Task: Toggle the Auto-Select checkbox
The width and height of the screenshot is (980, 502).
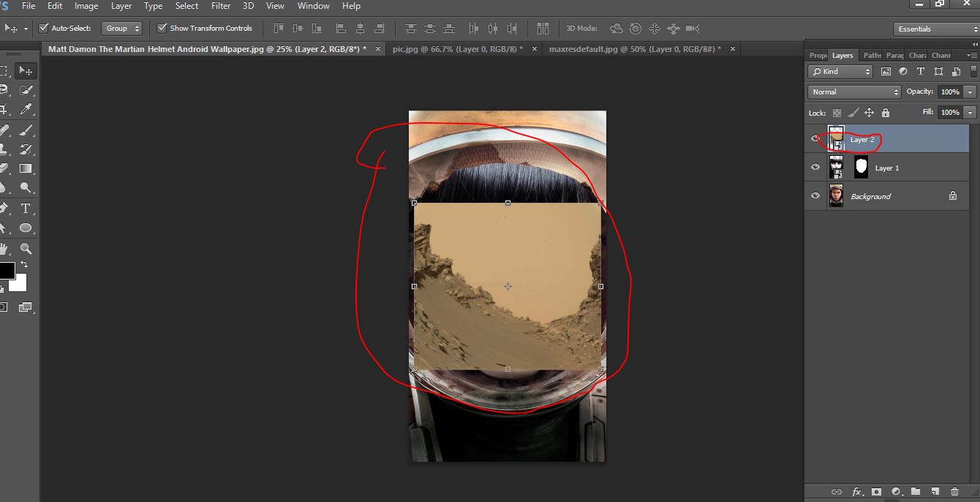Action: [x=43, y=29]
